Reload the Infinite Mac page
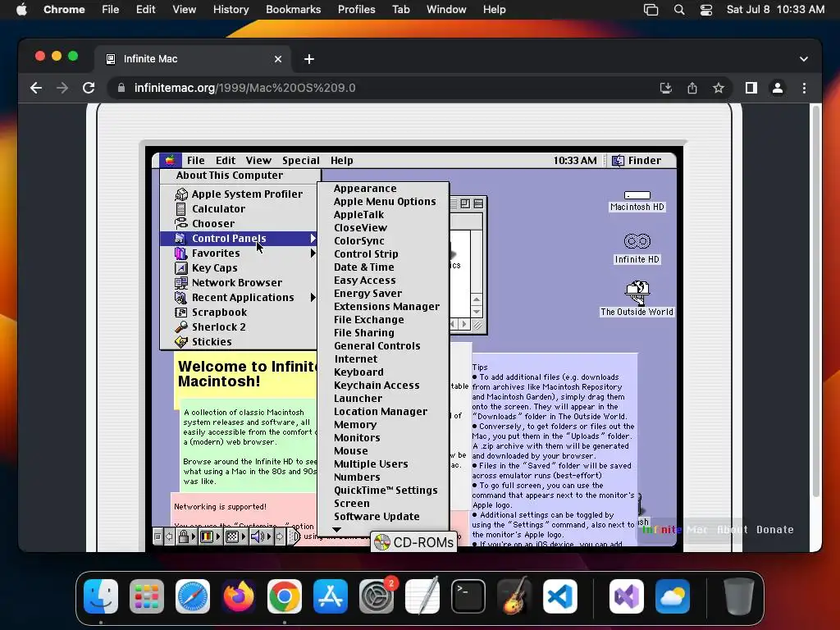This screenshot has width=840, height=630. click(89, 88)
